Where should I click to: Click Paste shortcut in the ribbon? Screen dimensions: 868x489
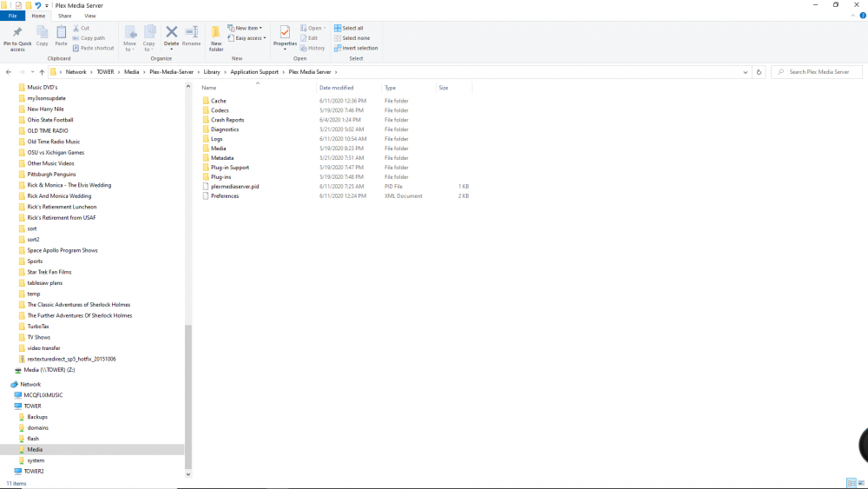pos(93,48)
